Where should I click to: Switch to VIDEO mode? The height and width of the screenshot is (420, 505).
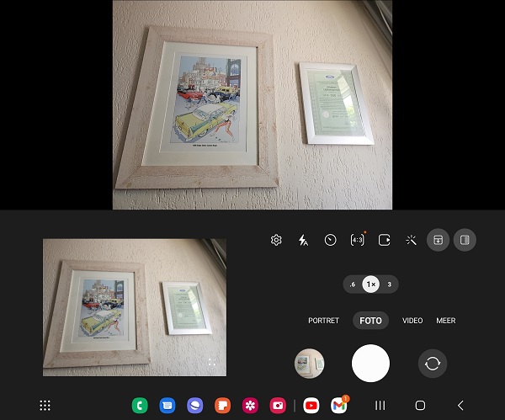[412, 321]
